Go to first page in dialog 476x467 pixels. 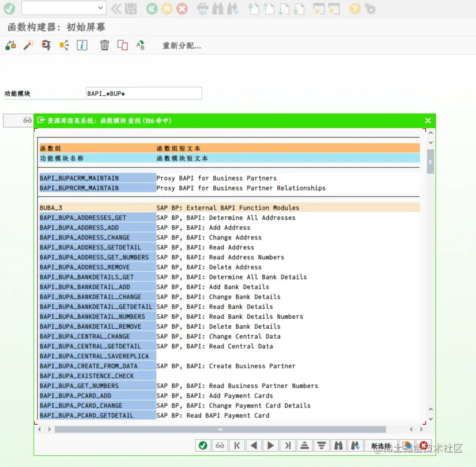237,445
